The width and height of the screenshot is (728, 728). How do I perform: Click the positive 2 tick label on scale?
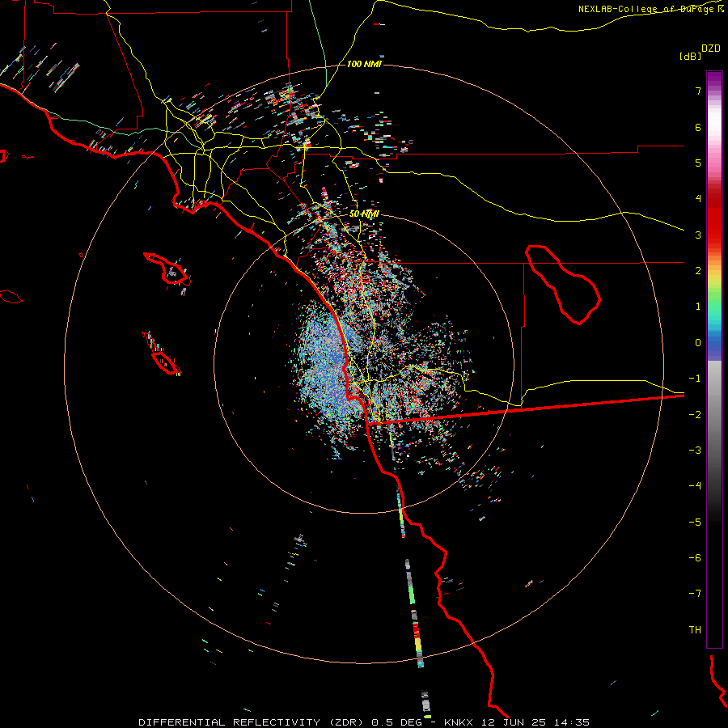click(698, 271)
